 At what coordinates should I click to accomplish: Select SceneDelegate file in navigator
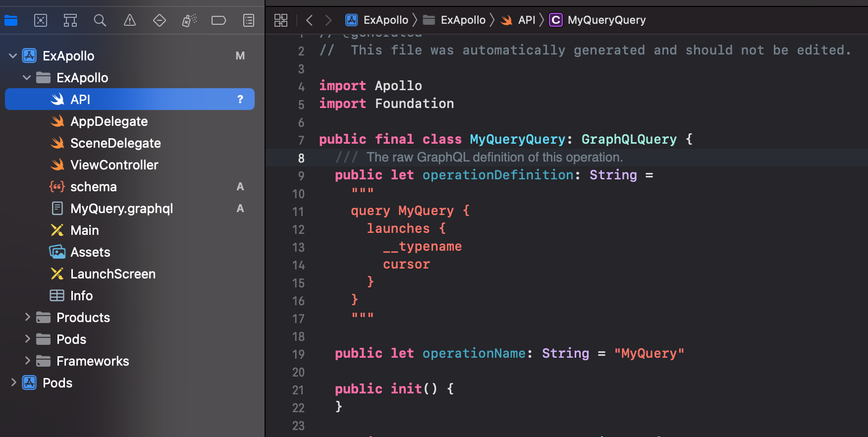point(130,143)
